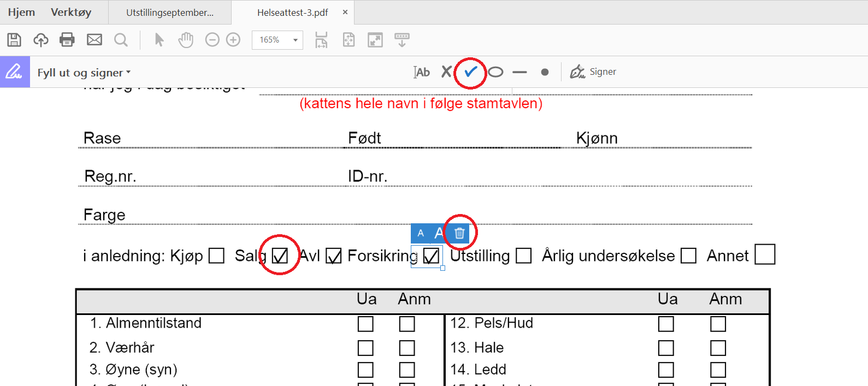Print the document with the printer icon
The image size is (868, 386).
point(67,39)
